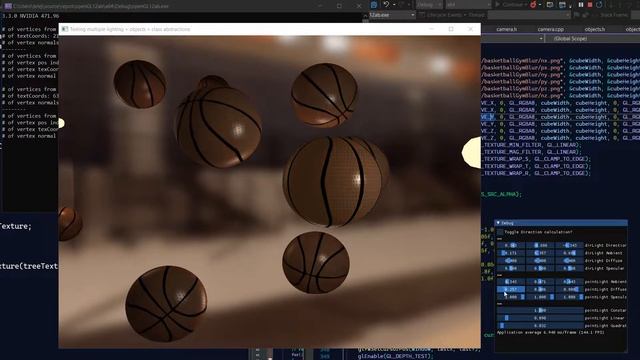Switch to the camera.cpp tab

[x=550, y=29]
